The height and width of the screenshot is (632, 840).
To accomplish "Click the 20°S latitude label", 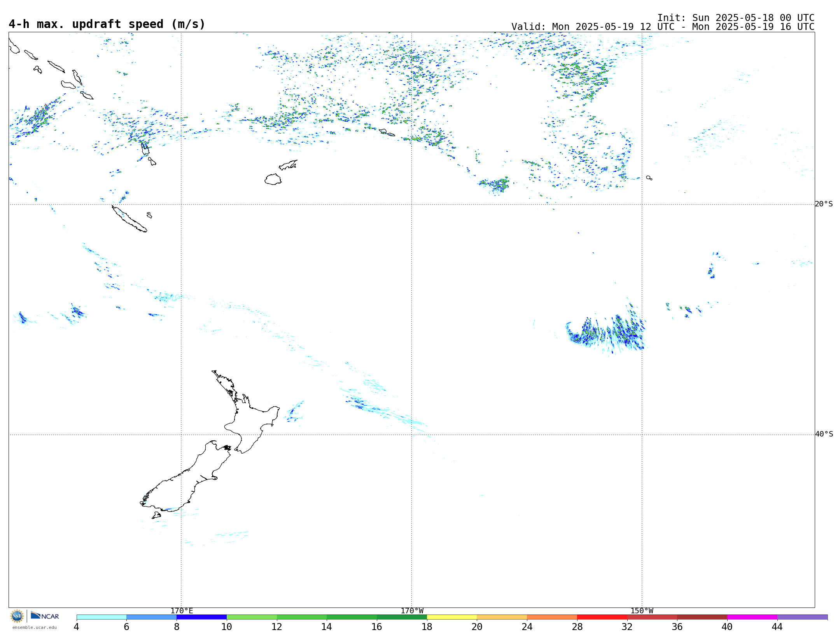I will click(x=824, y=204).
